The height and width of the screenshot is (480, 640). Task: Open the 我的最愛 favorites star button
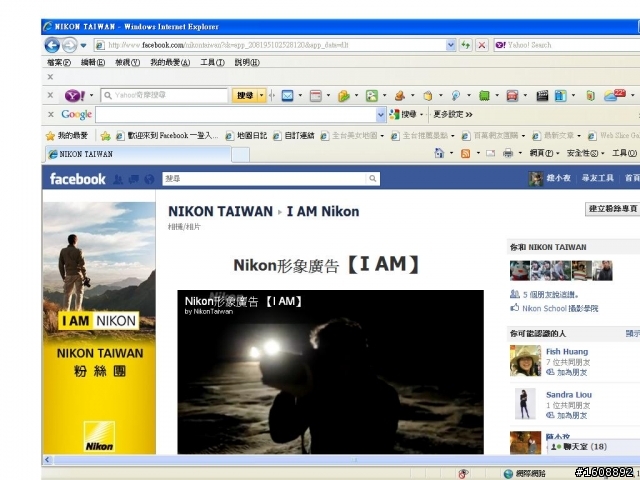click(x=67, y=136)
